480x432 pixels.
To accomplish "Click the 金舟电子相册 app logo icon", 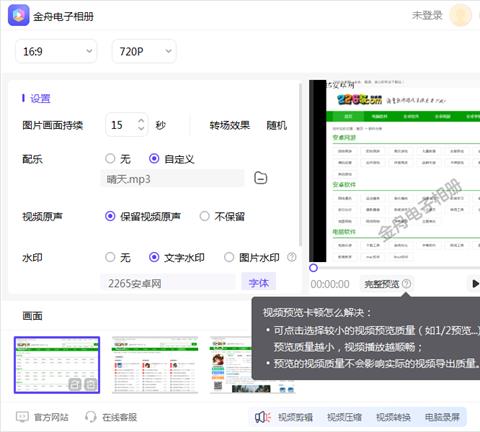I will 18,15.
